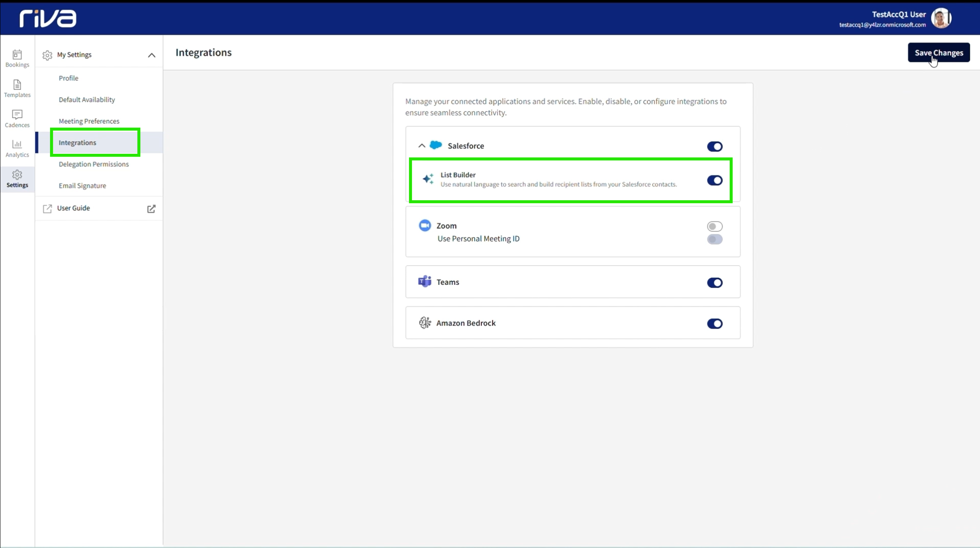
Task: Turn off the Amazon Bedrock toggle
Action: pyautogui.click(x=715, y=324)
